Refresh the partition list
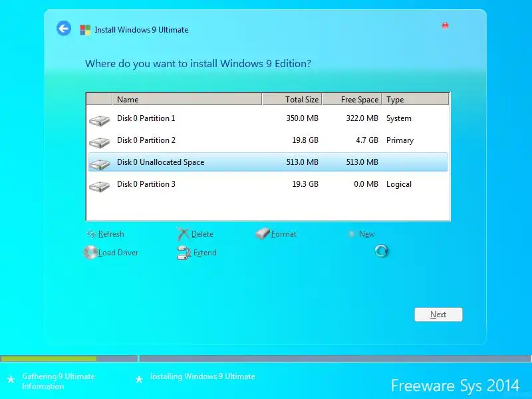This screenshot has width=532, height=399. coord(111,234)
